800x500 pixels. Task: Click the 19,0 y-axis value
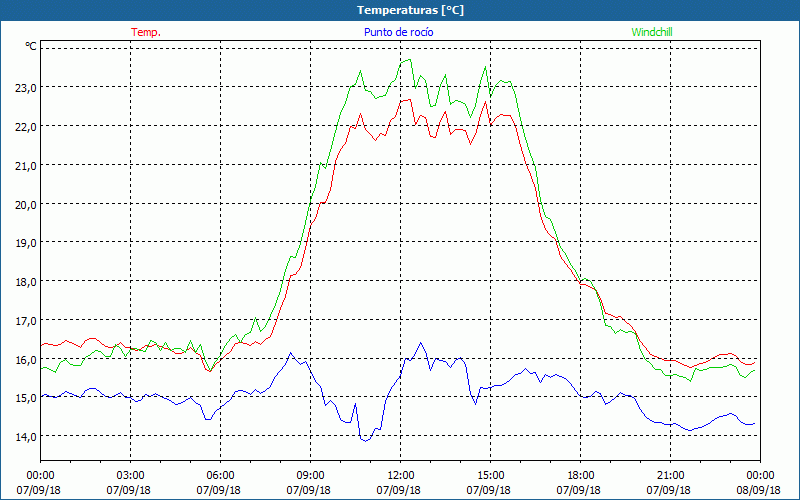click(x=25, y=243)
